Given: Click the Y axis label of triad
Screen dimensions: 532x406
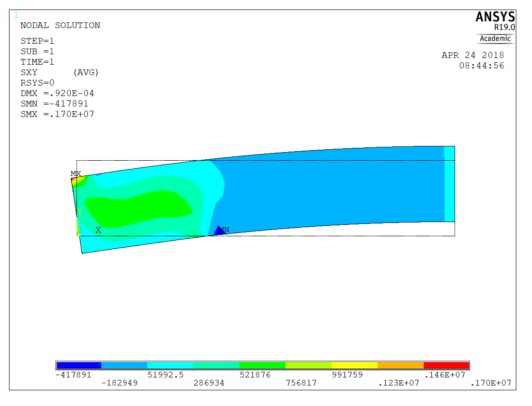Looking at the screenshot, I should (80, 211).
